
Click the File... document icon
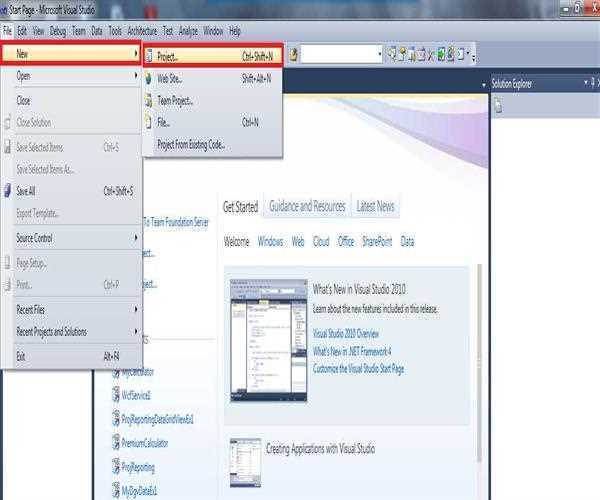tap(150, 122)
